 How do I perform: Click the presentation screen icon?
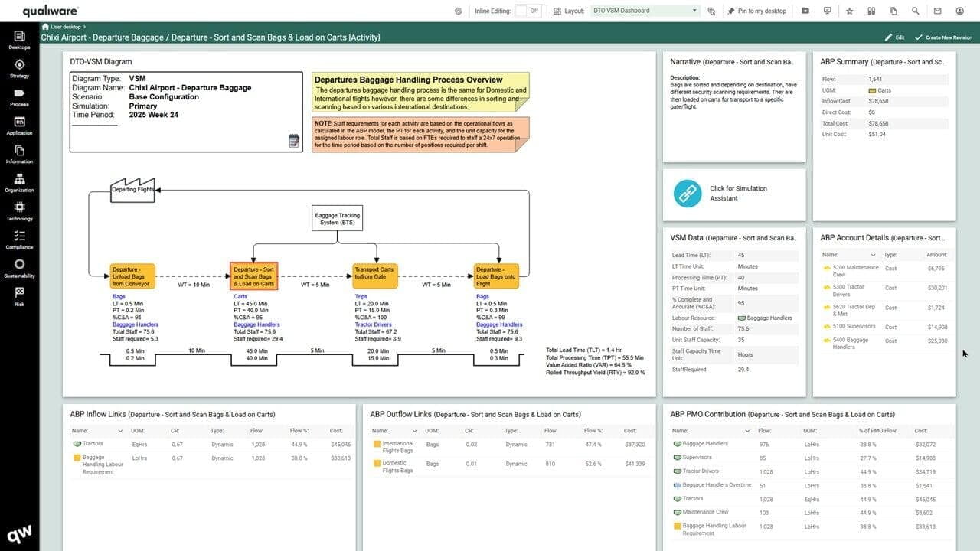pos(827,11)
